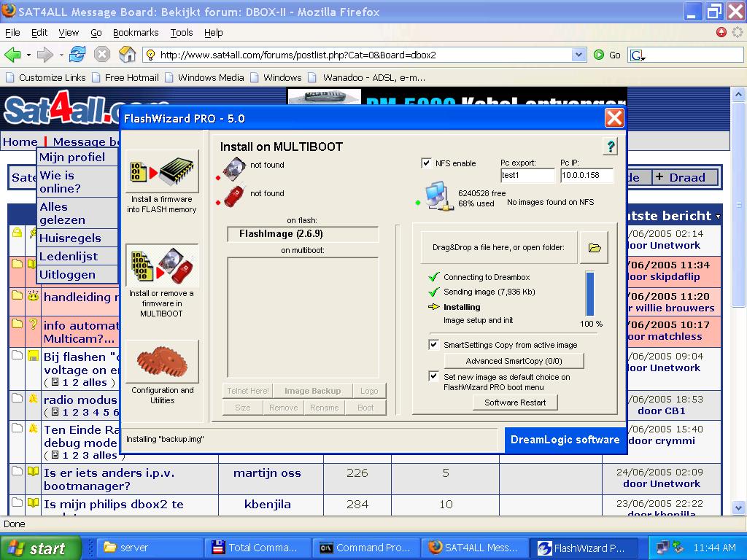Viewport: 747px width, 560px height.
Task: Click Firefox Back arrow button
Action: tap(13, 55)
